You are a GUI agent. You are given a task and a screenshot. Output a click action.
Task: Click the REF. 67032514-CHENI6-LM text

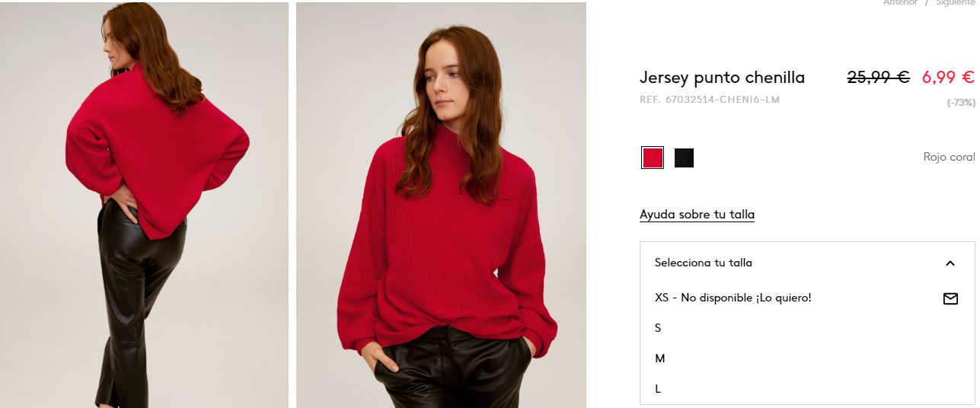[x=710, y=100]
